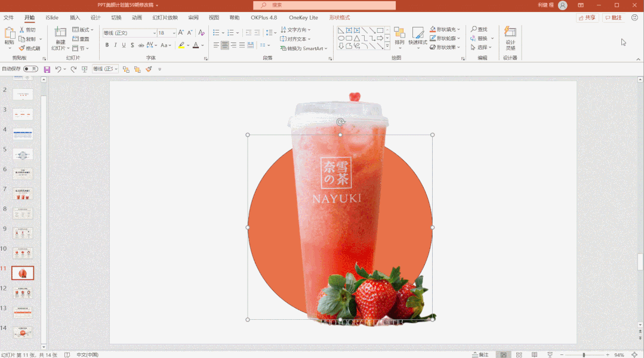
Task: Apply strikethrough formatting
Action: (141, 45)
